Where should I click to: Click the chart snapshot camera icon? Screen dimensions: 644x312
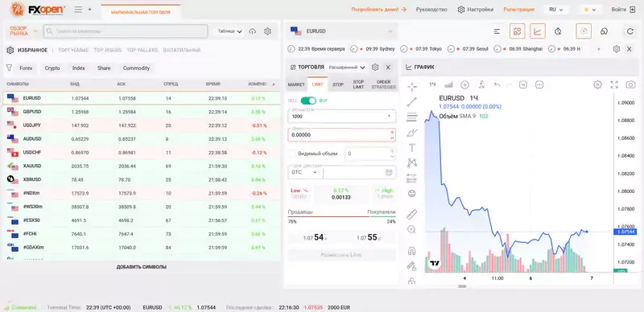630,84
